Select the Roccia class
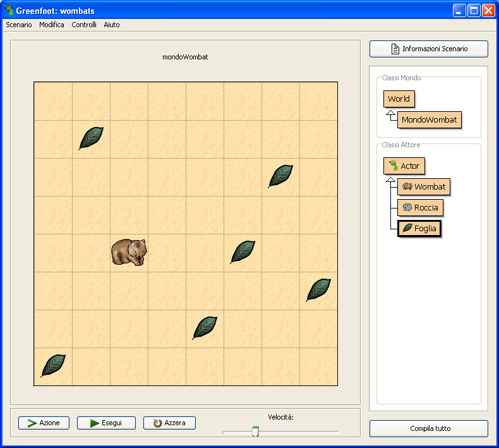 [x=421, y=208]
